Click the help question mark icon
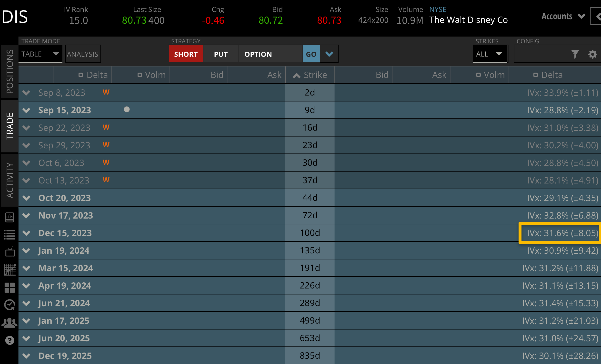Screen dimensions: 601x364 (x=10, y=340)
